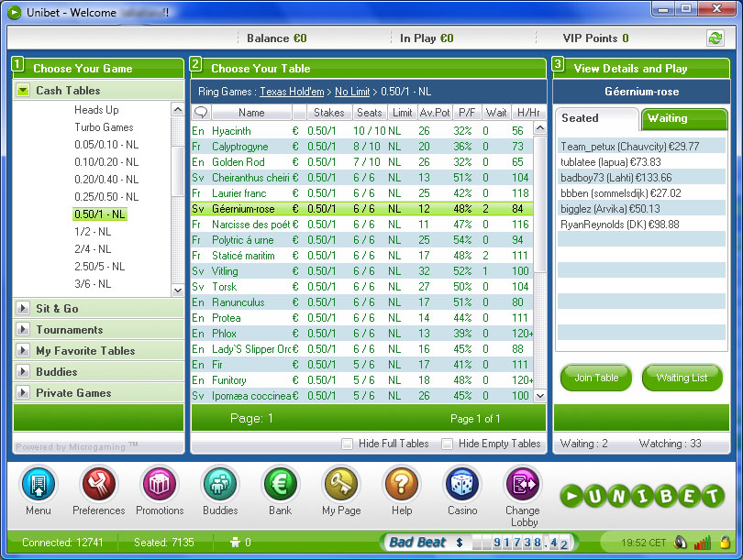Open the Promotions gift icon
Viewport: 743px width, 560px height.
point(160,484)
